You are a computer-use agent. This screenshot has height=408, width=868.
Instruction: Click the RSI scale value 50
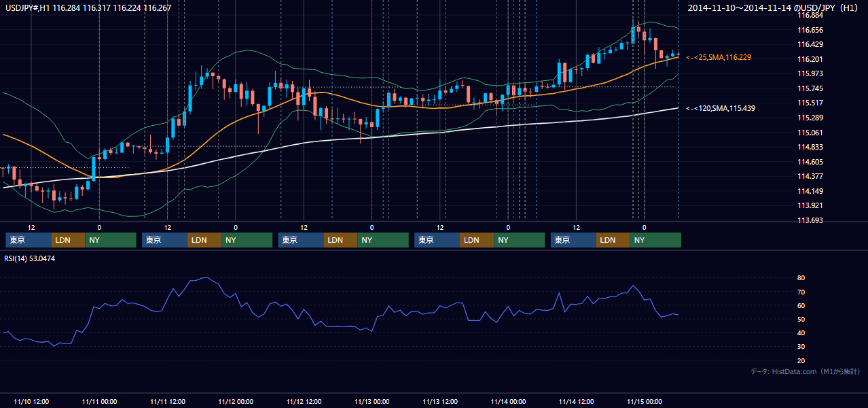801,319
